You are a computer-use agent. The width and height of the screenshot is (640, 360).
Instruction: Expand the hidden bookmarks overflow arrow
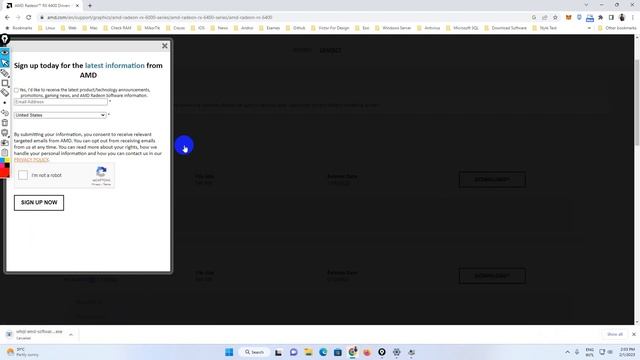(589, 28)
